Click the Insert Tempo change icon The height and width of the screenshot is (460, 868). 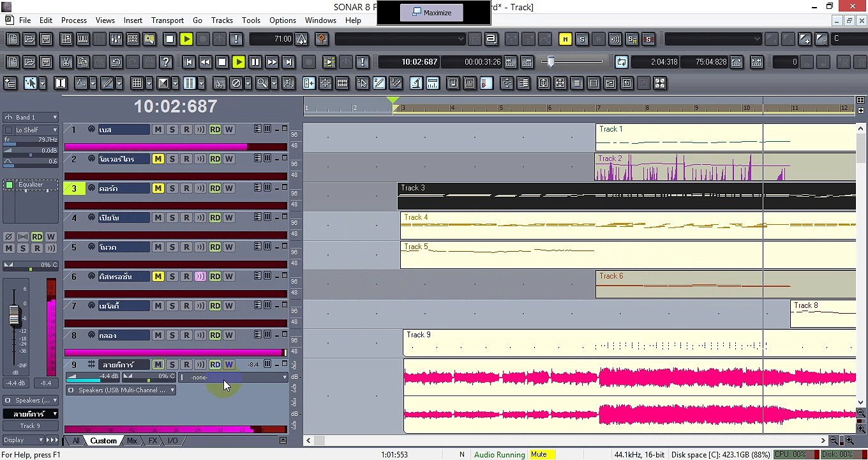coord(302,39)
